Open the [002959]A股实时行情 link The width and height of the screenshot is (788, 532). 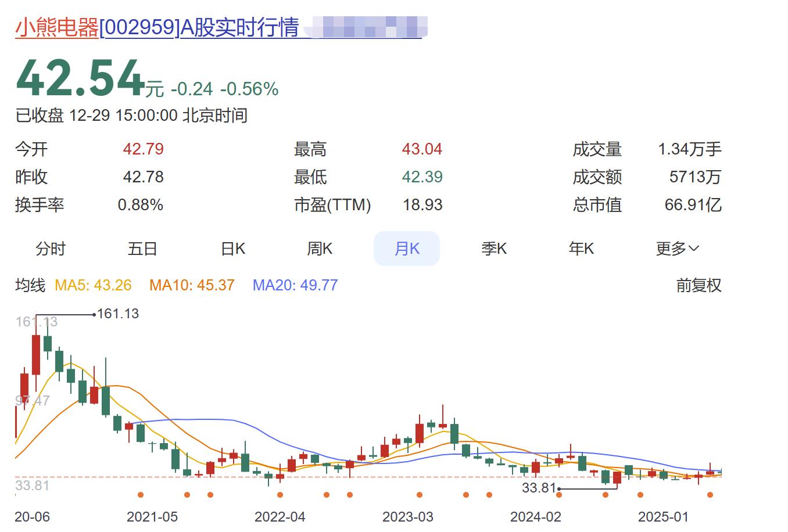pyautogui.click(x=199, y=27)
